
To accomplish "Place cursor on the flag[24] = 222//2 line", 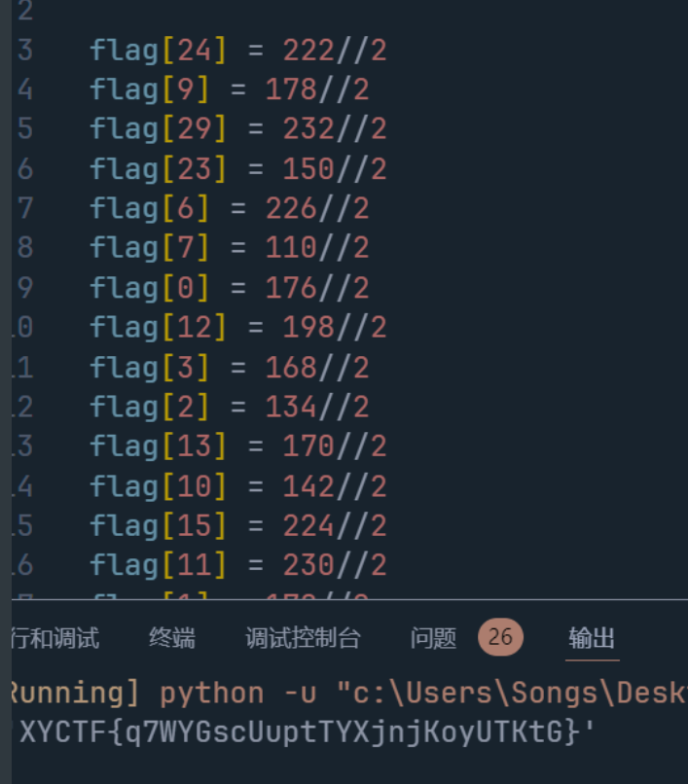I will click(237, 50).
